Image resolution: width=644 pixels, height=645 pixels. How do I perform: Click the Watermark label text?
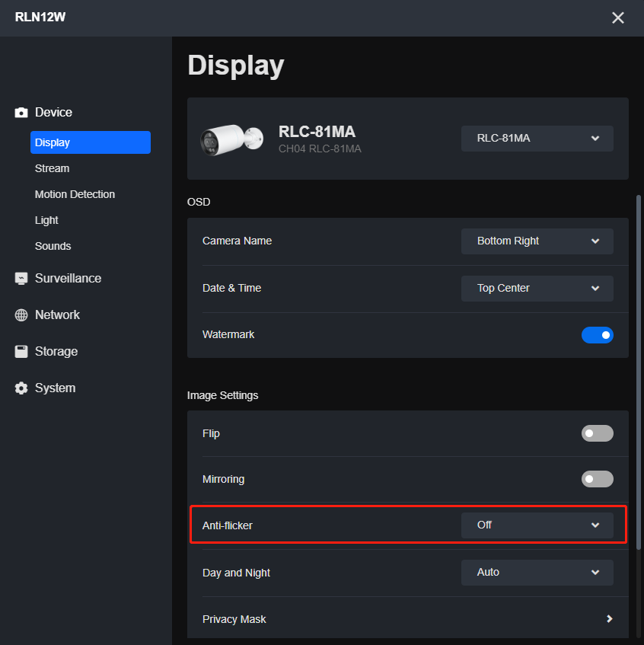point(228,335)
